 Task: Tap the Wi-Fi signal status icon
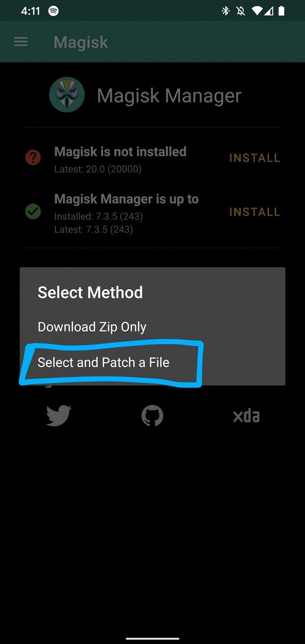pyautogui.click(x=257, y=11)
